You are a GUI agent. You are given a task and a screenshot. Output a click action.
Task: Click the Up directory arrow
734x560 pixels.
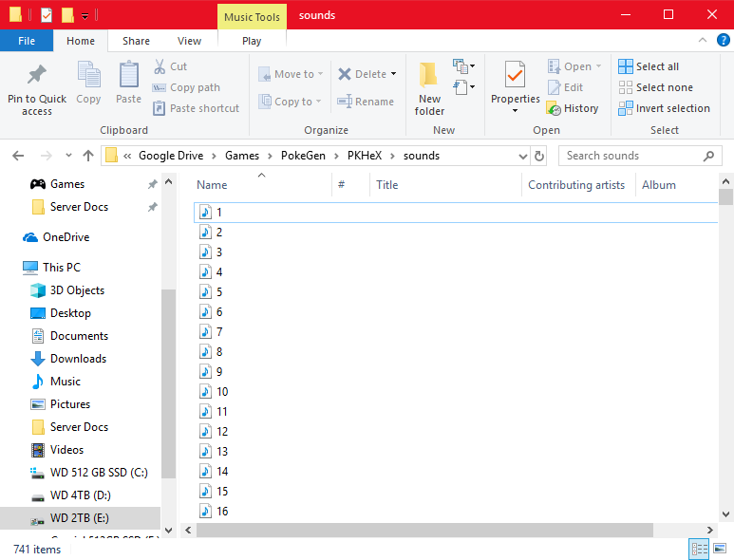(88, 156)
